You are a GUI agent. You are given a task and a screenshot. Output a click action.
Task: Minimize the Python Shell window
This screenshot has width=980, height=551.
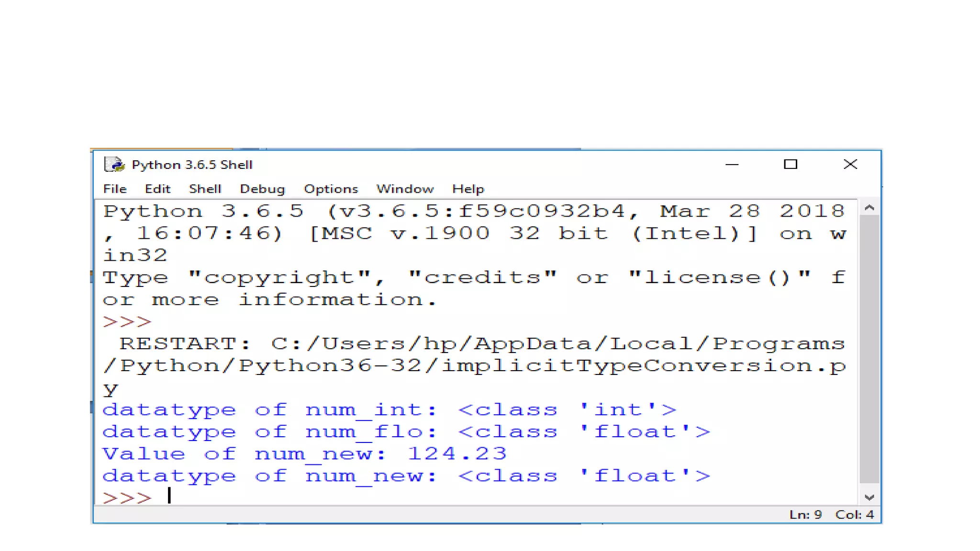732,165
